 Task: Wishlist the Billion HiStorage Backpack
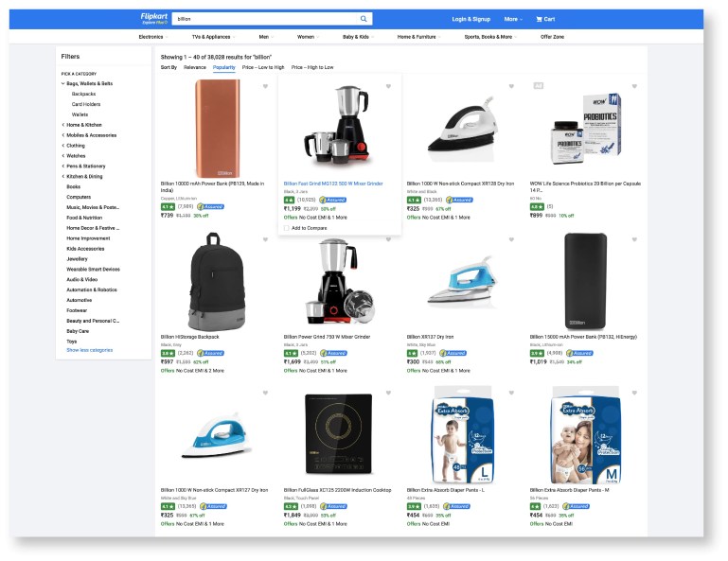tap(265, 240)
